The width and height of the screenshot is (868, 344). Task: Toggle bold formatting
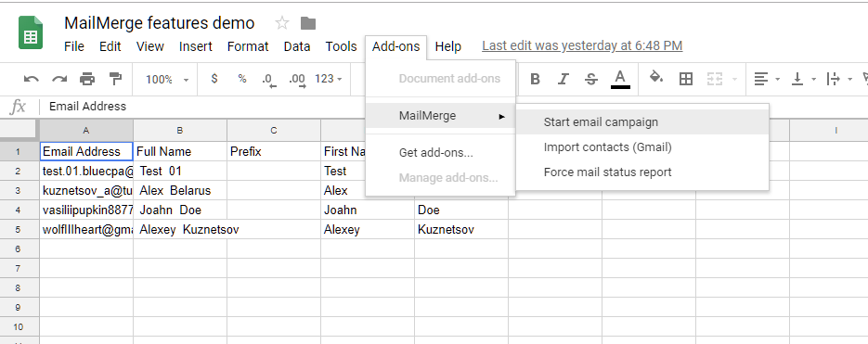(x=535, y=79)
